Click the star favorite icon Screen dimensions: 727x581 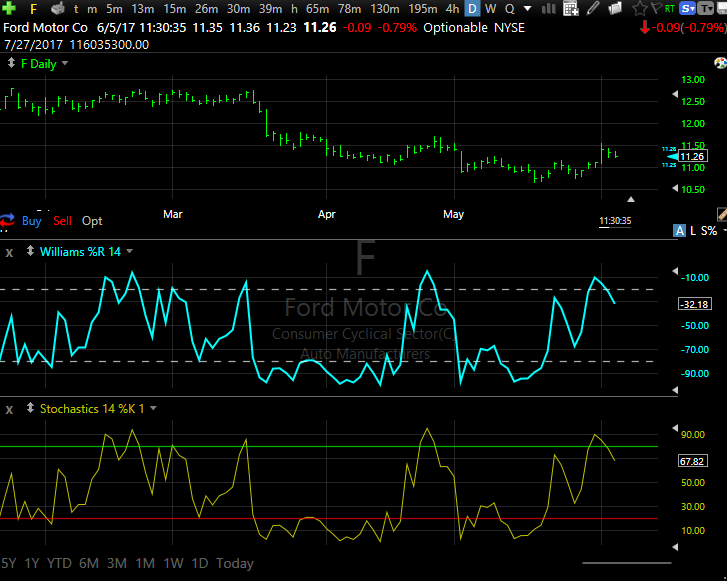coord(639,8)
